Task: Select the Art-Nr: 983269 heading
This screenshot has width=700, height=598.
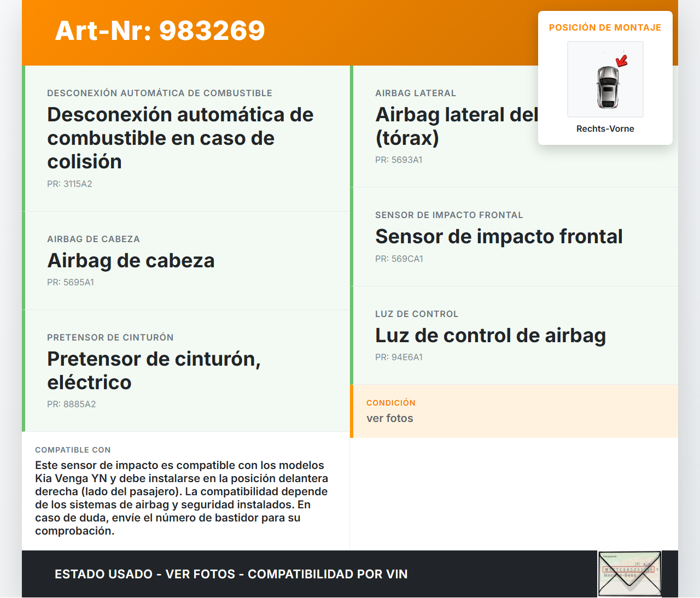Action: (160, 31)
